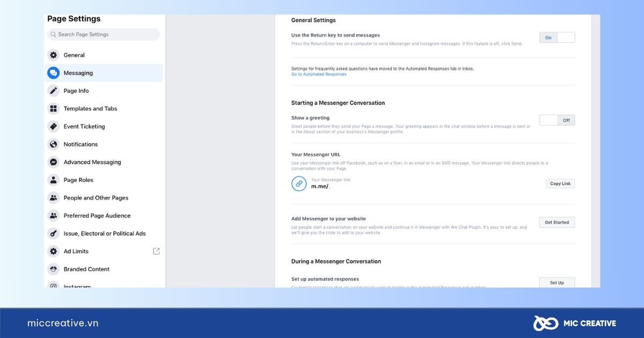Click the People and Other Pages icon
The image size is (644, 338).
pyautogui.click(x=53, y=198)
